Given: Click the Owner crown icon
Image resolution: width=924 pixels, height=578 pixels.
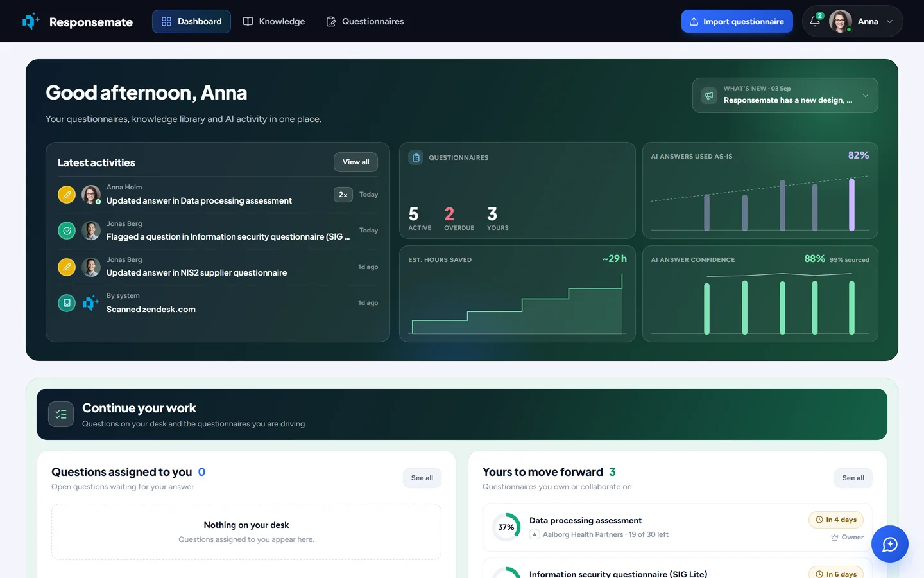Looking at the screenshot, I should [x=835, y=538].
